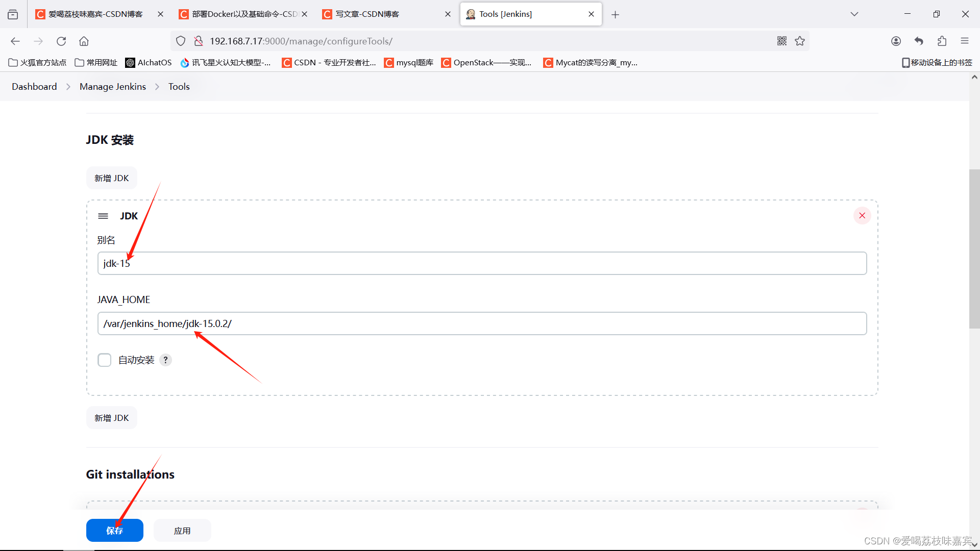Image resolution: width=980 pixels, height=551 pixels.
Task: Open the Firefox View icon left of the tabs
Action: coord(13,14)
